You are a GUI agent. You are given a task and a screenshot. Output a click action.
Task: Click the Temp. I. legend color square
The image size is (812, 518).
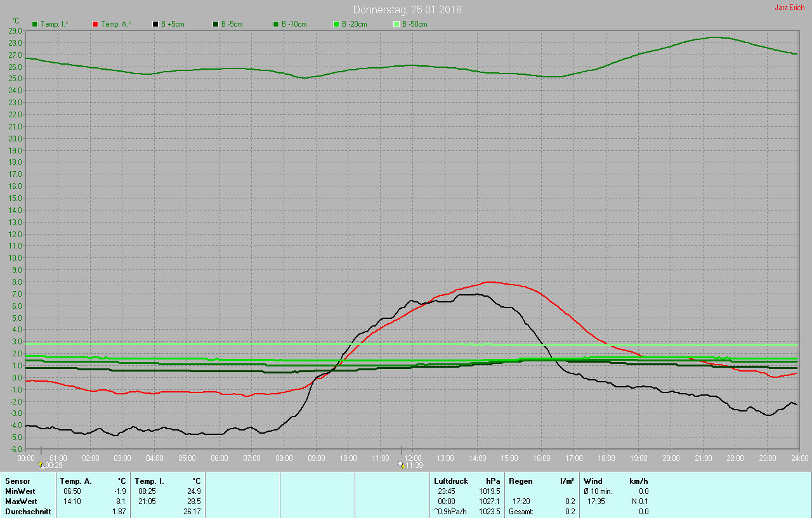(35, 24)
